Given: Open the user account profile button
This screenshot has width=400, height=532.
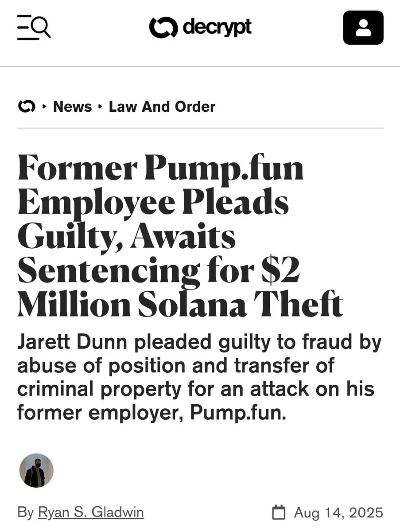Looking at the screenshot, I should [x=363, y=27].
